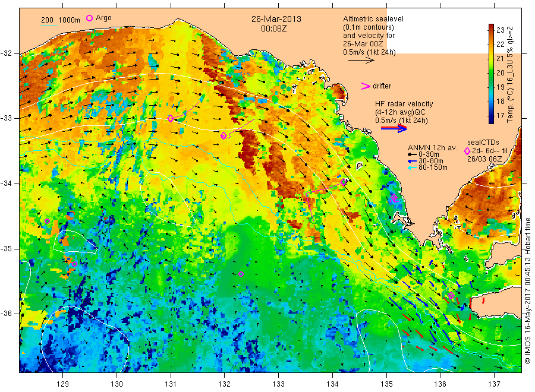The width and height of the screenshot is (535, 392).
Task: Click the '26/03 06Z' text under sealCTDs
Action: point(484,159)
